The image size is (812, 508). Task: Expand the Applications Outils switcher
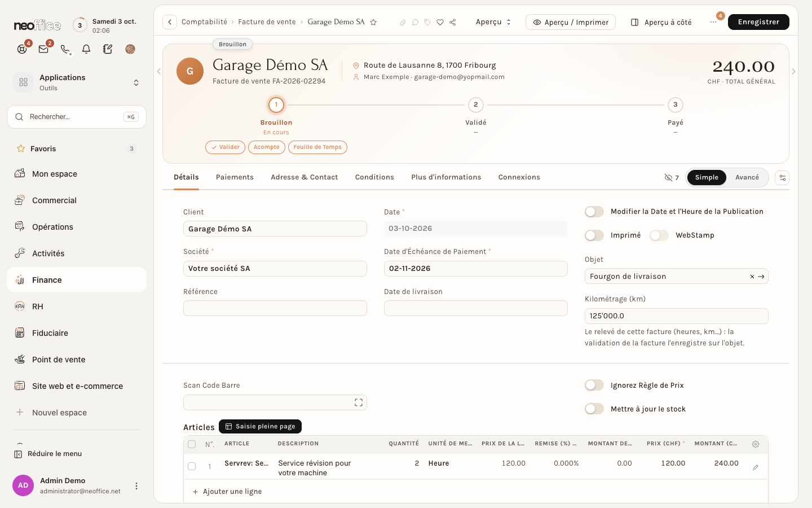[x=77, y=82]
